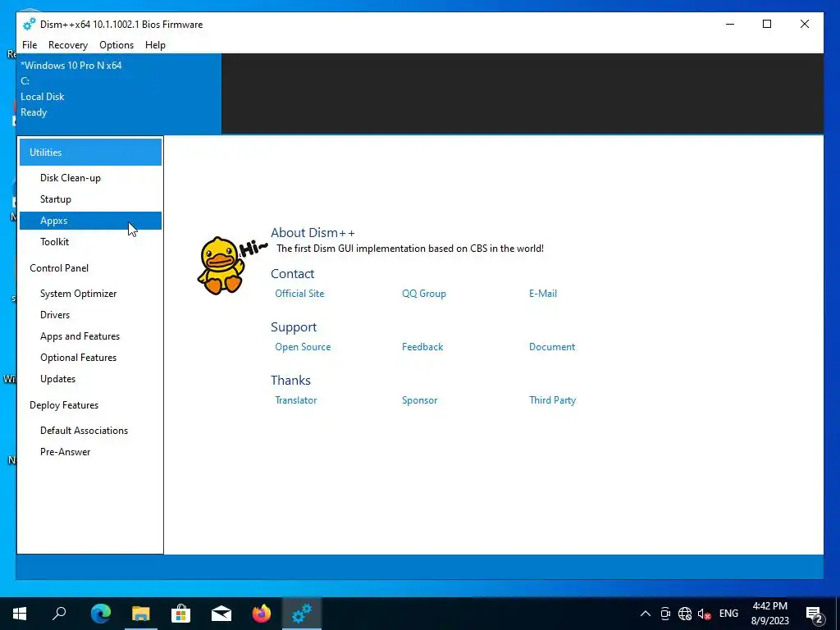Click the E-Mail contact link

[543, 294]
